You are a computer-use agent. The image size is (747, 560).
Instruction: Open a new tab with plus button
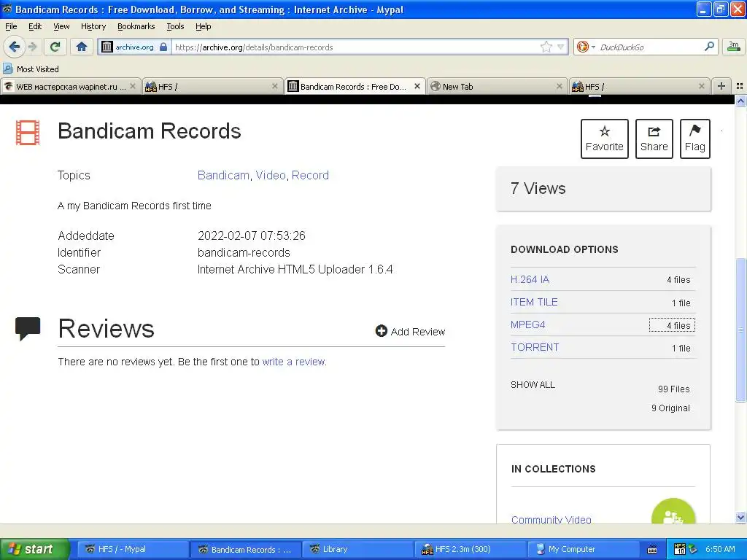(721, 86)
